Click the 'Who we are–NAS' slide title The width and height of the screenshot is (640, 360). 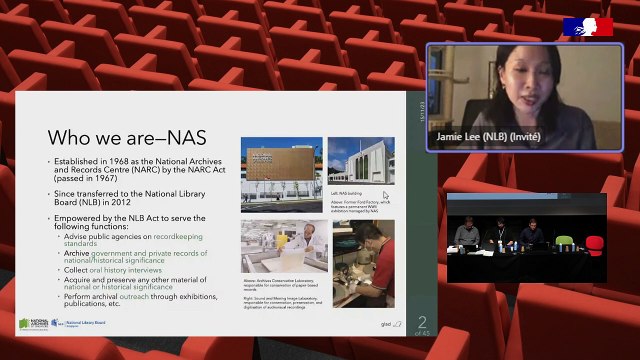coord(127,138)
